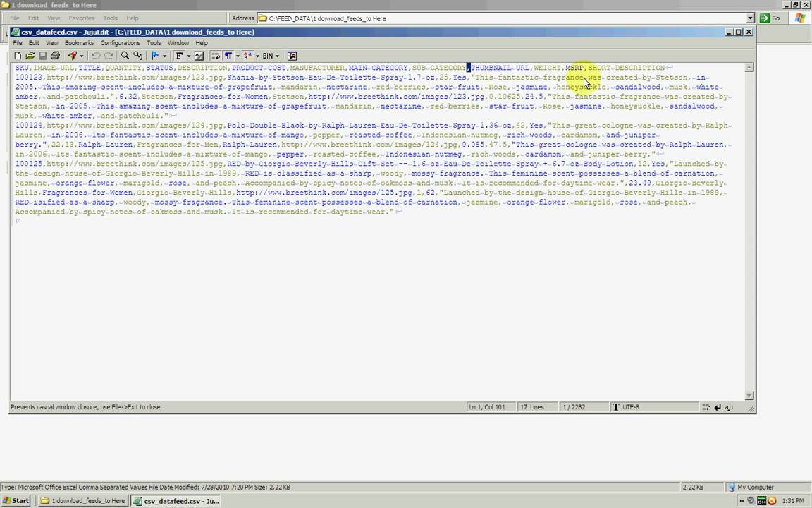Click scroll down arrow in editor
Screen dimensions: 812x508
pyautogui.click(x=749, y=396)
